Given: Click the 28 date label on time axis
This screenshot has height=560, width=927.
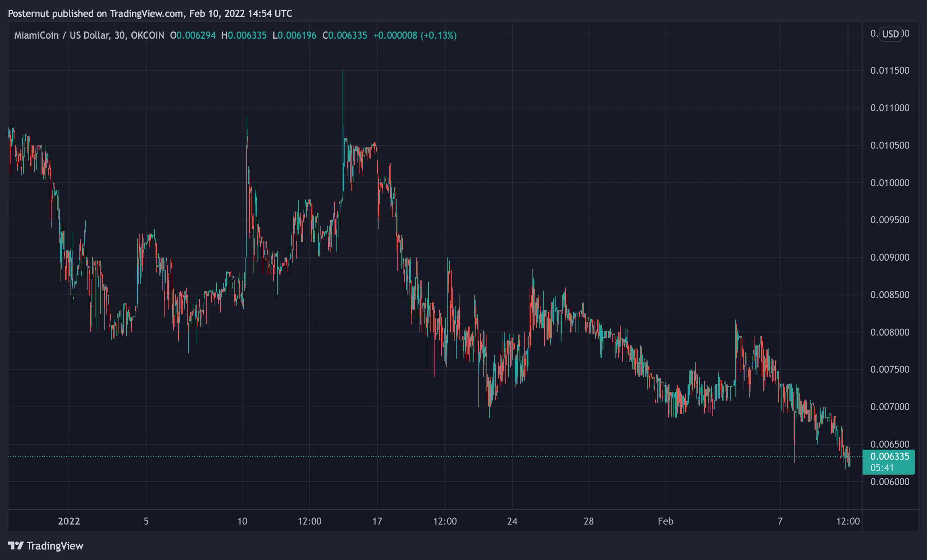Looking at the screenshot, I should click(x=589, y=521).
